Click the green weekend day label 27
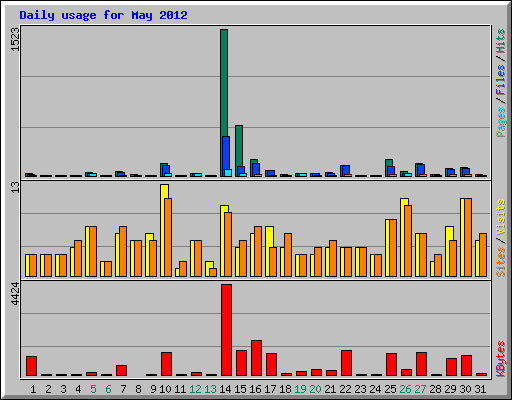This screenshot has height=400, width=512. click(420, 389)
